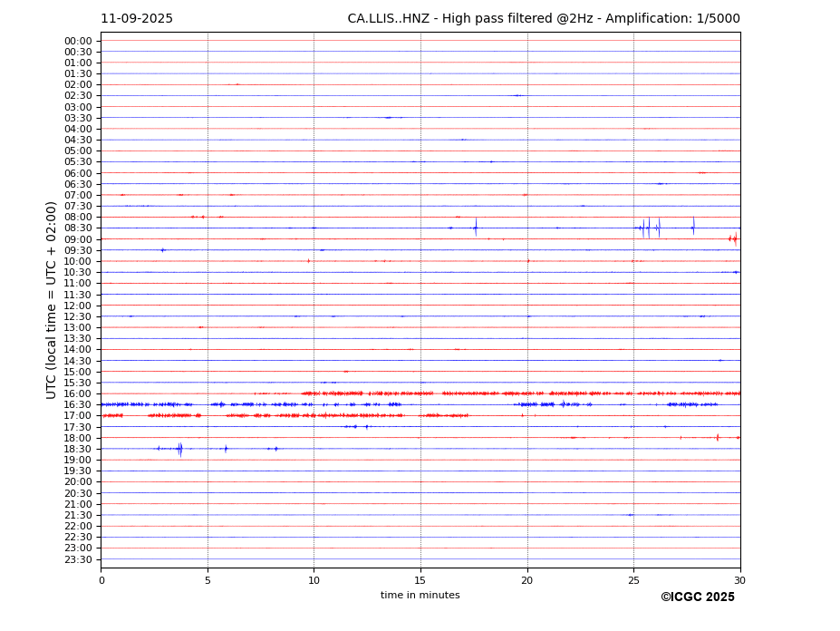Click the x-axis tick label 5
Image resolution: width=840 pixels, height=631 pixels.
pos(208,580)
